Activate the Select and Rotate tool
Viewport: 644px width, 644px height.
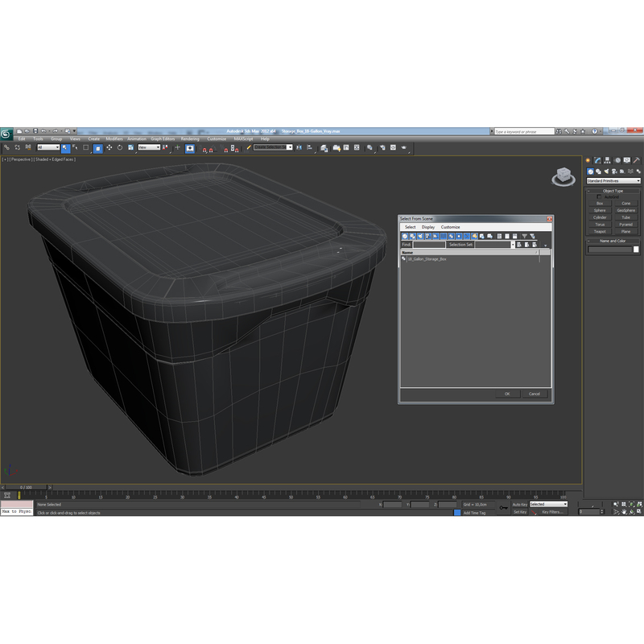(120, 147)
